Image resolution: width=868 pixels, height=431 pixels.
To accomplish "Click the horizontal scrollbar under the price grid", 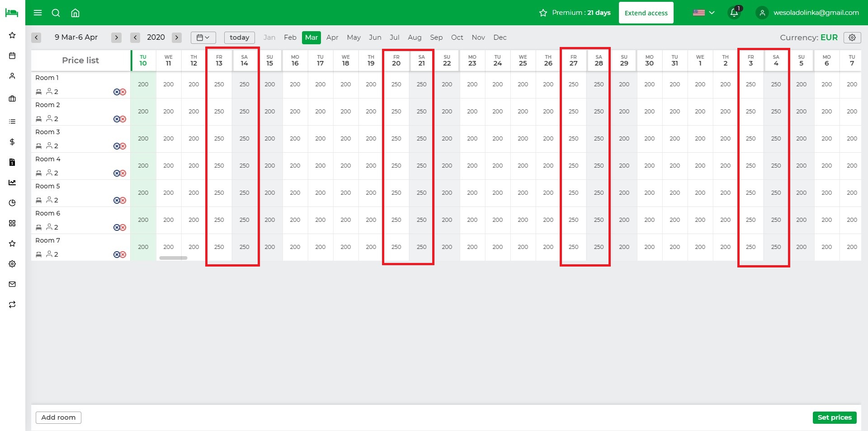I will pyautogui.click(x=173, y=258).
